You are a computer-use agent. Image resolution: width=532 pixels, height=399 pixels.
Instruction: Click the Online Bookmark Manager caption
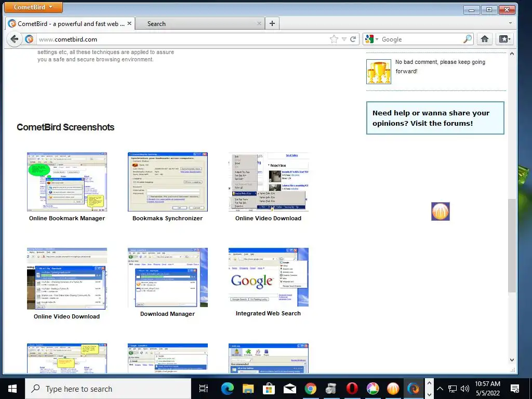(67, 218)
